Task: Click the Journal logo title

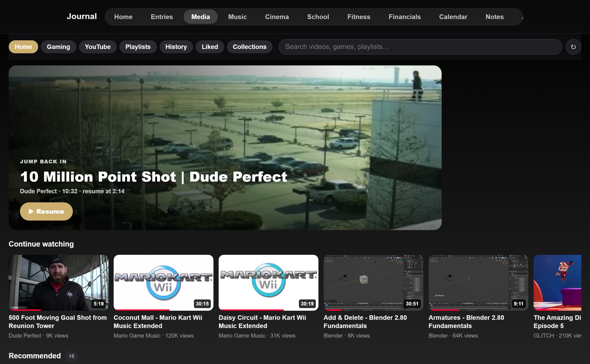Action: [x=82, y=16]
